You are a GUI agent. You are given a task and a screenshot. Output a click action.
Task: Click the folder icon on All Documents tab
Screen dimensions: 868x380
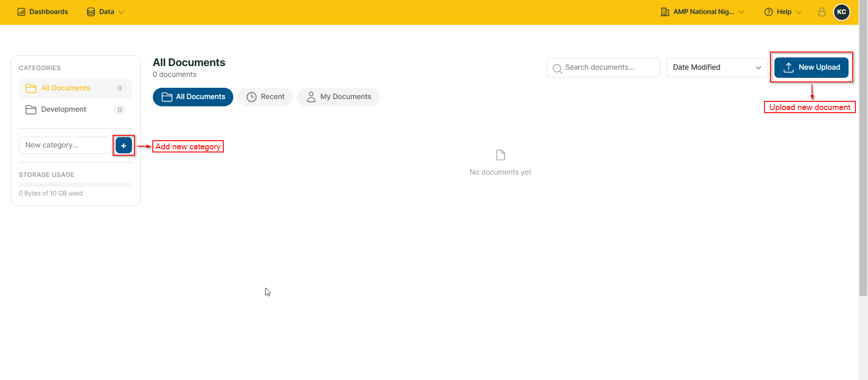(x=167, y=97)
